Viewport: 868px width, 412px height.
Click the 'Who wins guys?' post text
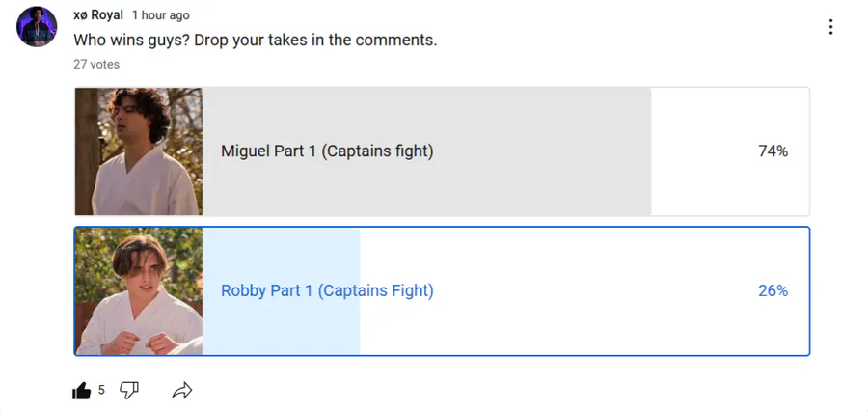[x=256, y=41]
